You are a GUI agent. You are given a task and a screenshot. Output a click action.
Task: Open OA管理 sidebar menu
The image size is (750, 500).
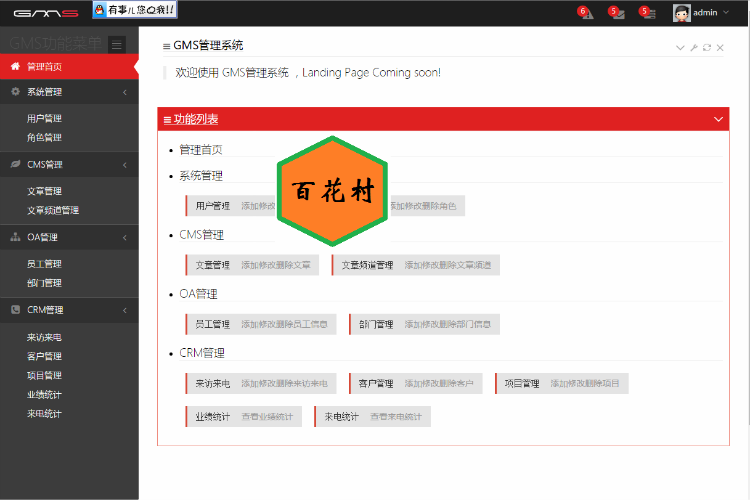pyautogui.click(x=69, y=237)
